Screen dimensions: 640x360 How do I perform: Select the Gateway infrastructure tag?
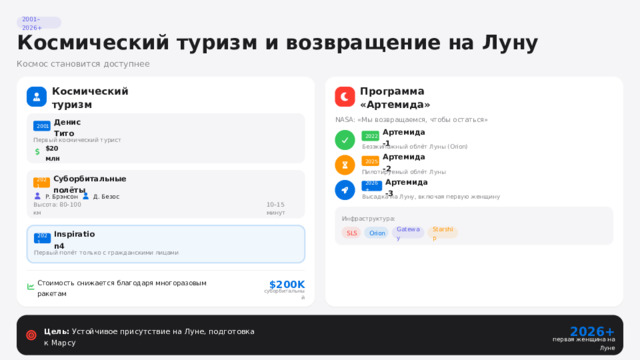(x=408, y=233)
